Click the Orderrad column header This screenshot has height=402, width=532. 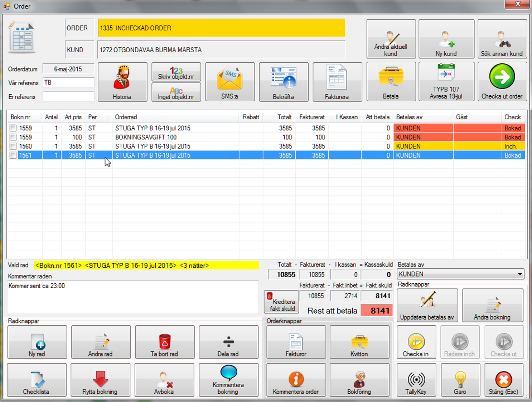(x=175, y=117)
